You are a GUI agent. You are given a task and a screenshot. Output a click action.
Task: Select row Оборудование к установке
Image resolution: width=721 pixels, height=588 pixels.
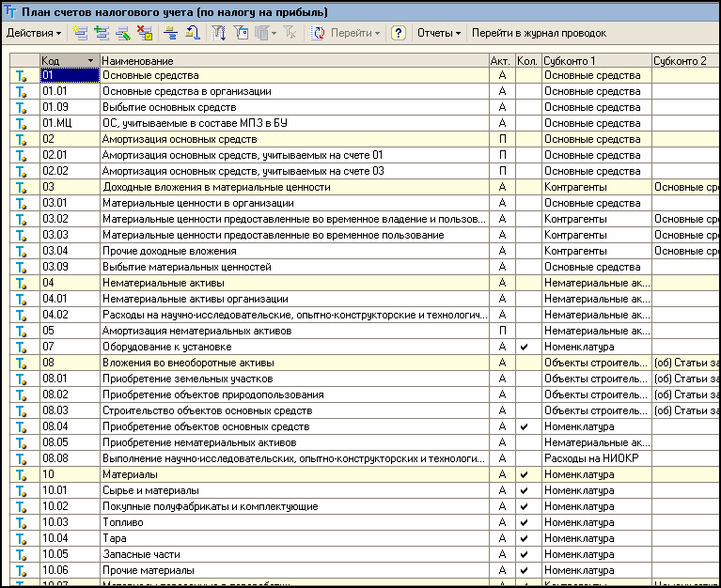point(365,347)
